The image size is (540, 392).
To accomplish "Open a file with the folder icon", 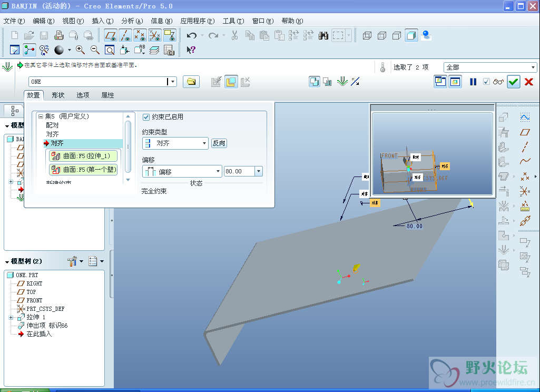I will [30, 35].
